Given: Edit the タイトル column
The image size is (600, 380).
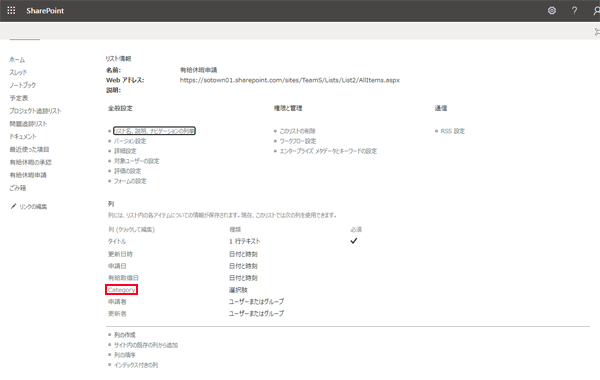Looking at the screenshot, I should 117,241.
